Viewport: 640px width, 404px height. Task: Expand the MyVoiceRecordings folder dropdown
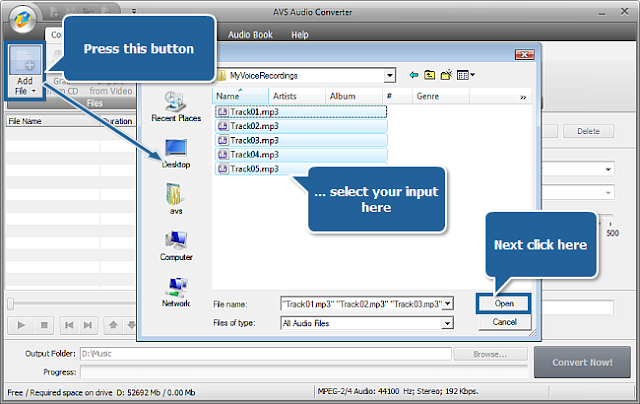pyautogui.click(x=390, y=75)
